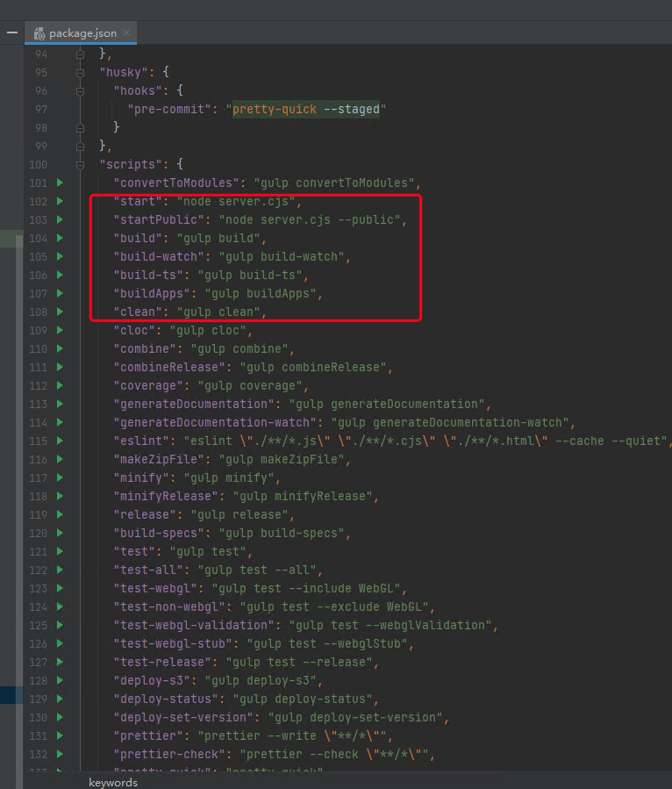Start the "coverage" script run arrow
The image size is (672, 789).
point(60,385)
